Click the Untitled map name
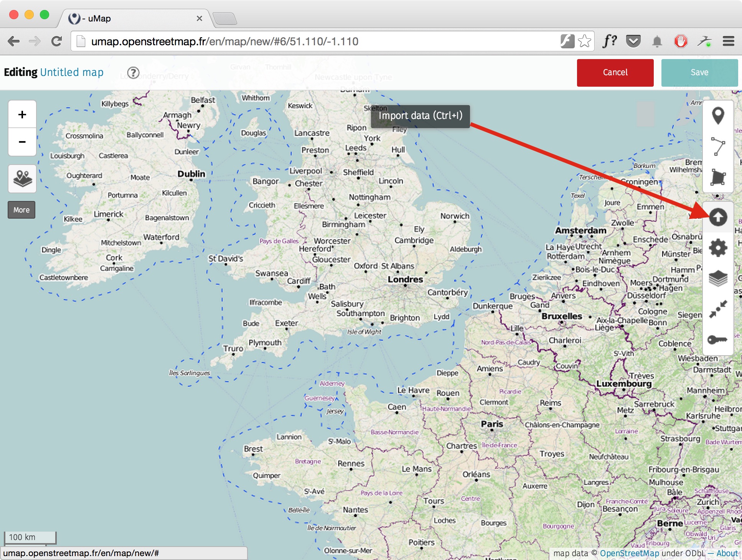 [x=72, y=72]
